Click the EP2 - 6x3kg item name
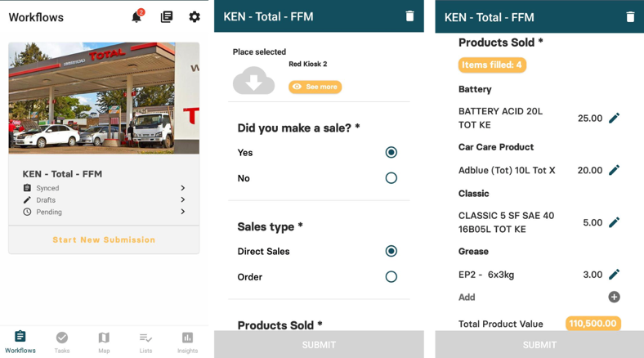This screenshot has width=644, height=358. [x=486, y=275]
